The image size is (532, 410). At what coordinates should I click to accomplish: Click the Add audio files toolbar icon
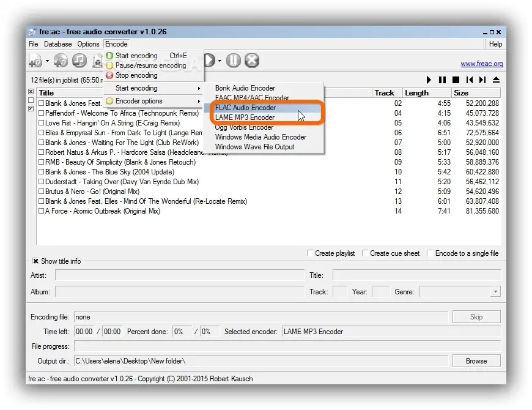[35, 61]
